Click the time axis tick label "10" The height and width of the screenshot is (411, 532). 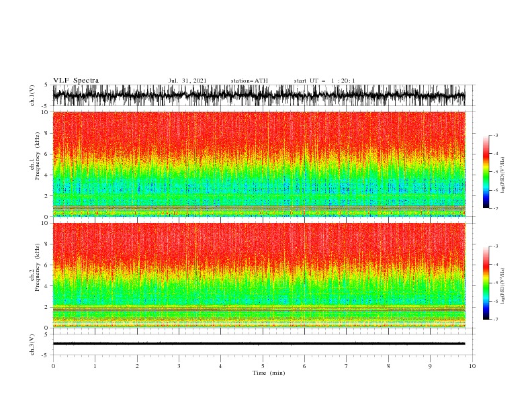[472, 366]
